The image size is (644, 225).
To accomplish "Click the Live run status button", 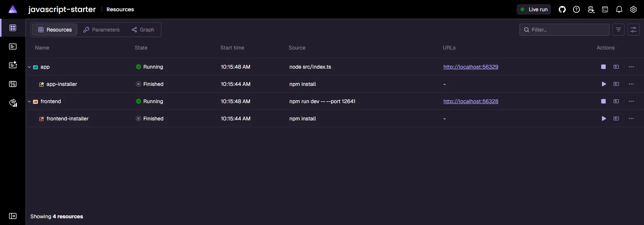I will click(x=534, y=9).
